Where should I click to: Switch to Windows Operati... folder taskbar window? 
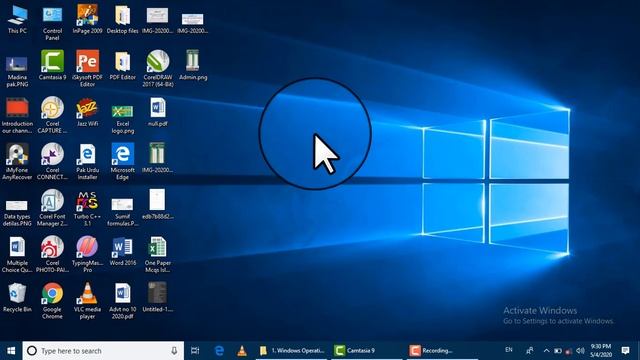tap(291, 351)
